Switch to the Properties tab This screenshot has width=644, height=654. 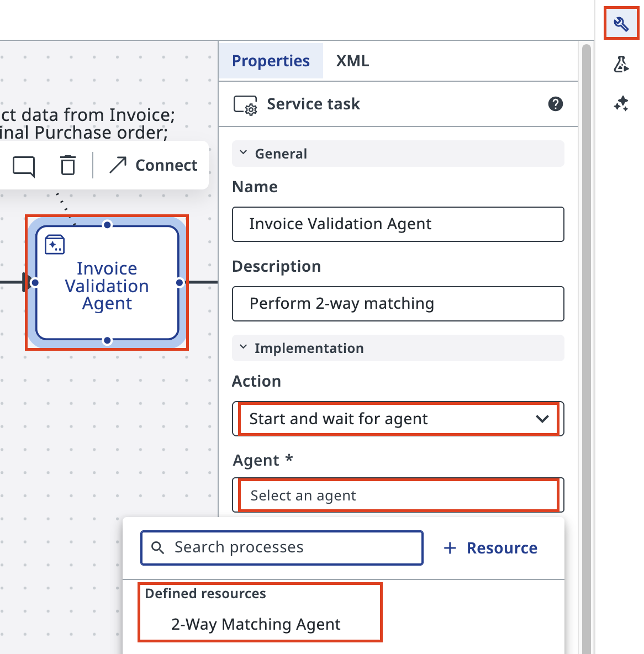click(271, 61)
